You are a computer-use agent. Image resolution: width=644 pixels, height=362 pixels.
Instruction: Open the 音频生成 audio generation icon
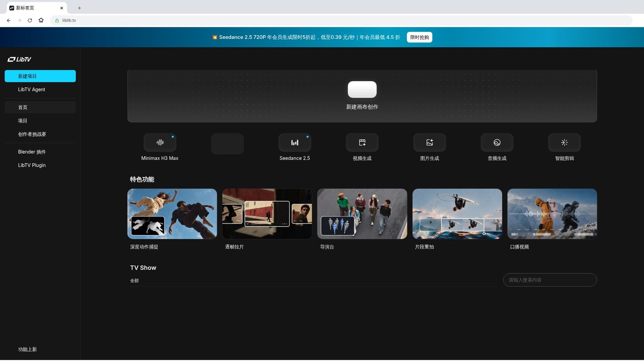click(x=497, y=143)
